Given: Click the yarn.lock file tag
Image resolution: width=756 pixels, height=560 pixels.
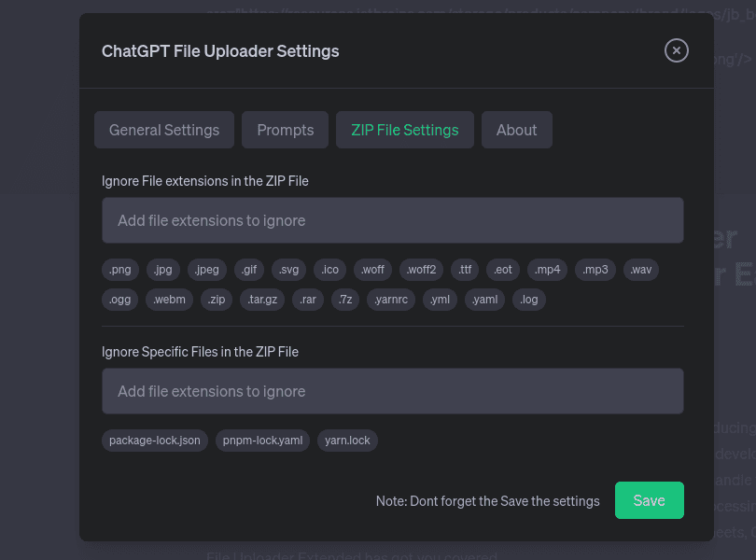Looking at the screenshot, I should tap(347, 441).
